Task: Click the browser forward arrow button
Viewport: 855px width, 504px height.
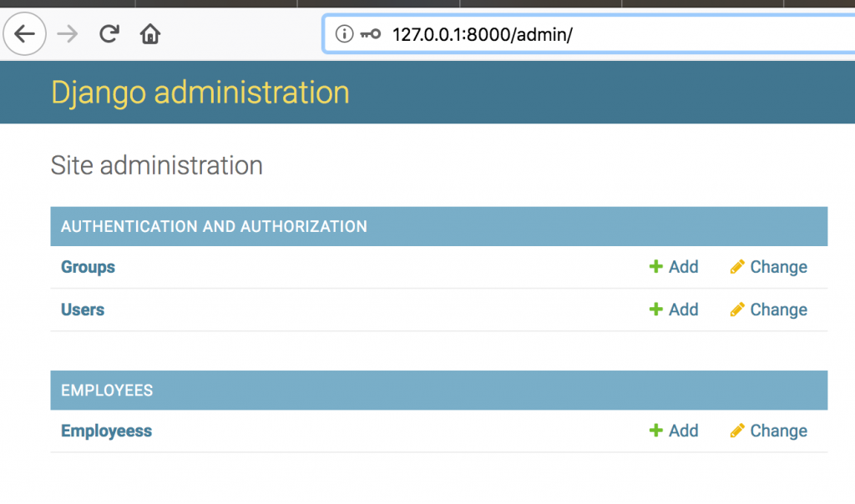Action: 68,34
